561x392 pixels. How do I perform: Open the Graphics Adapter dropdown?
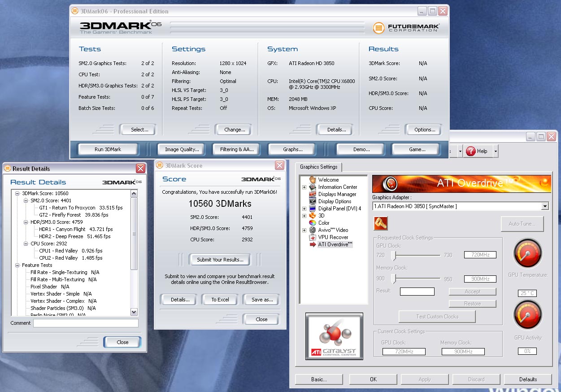click(x=545, y=206)
